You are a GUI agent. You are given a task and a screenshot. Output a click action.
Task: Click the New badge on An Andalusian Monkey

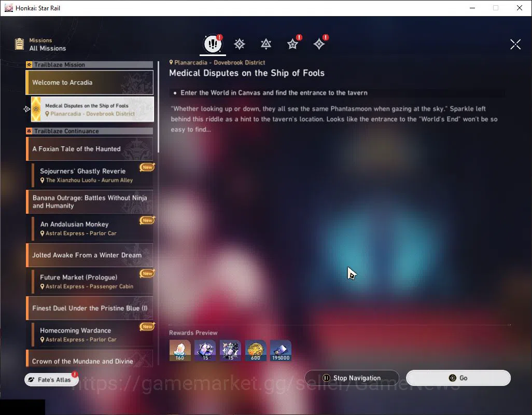(147, 220)
